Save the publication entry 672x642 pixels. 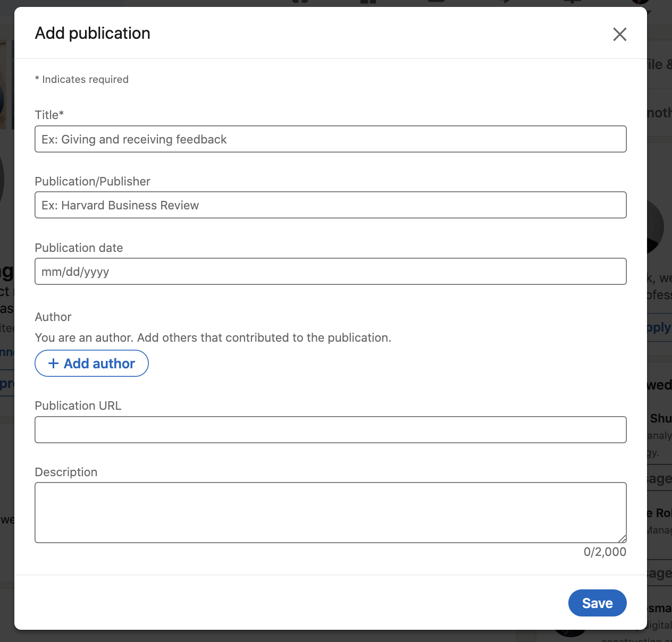click(597, 603)
